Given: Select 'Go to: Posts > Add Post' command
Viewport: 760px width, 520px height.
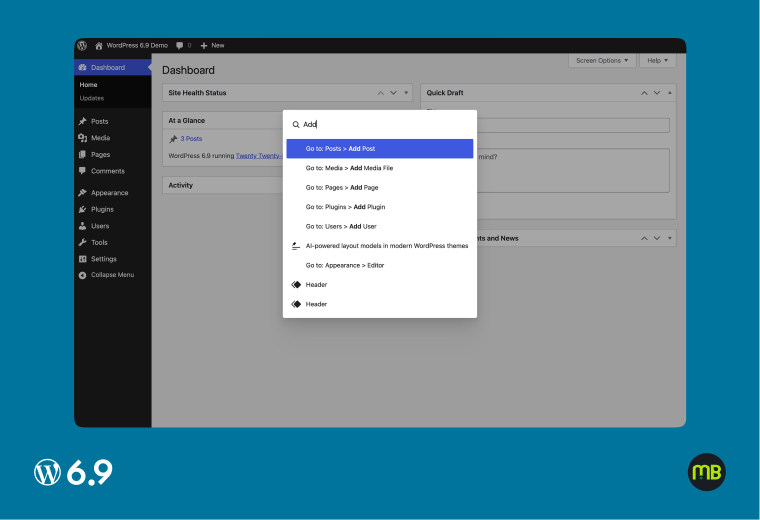Looking at the screenshot, I should pos(379,148).
